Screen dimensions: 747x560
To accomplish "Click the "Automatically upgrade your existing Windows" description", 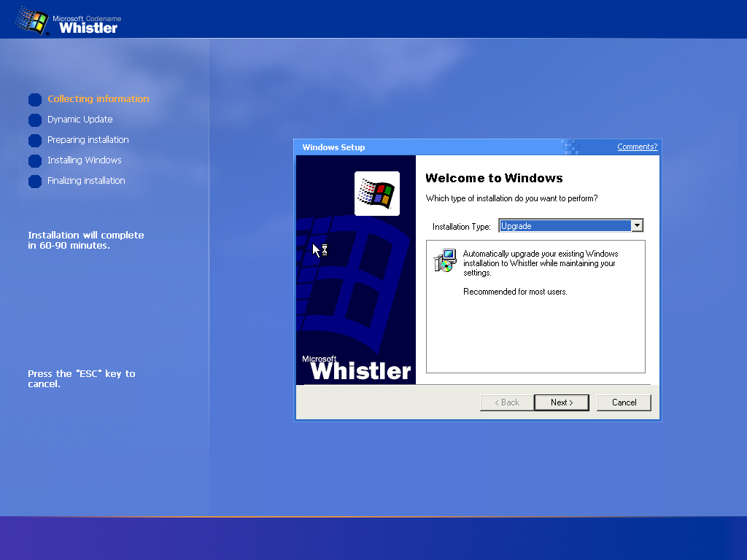I will pos(541,262).
